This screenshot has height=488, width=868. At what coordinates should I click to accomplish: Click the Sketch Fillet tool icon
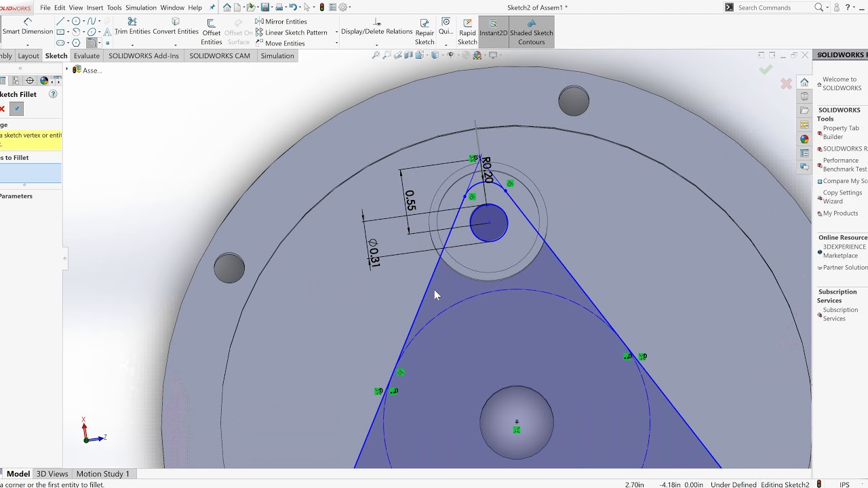click(92, 43)
